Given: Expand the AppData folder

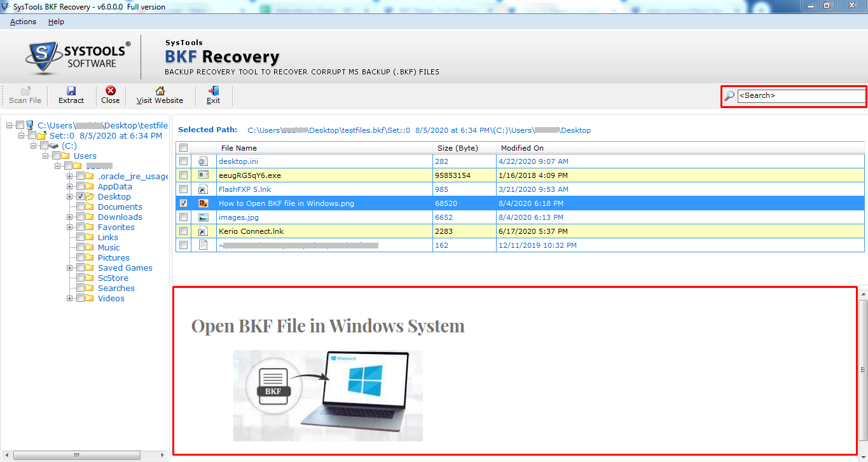Looking at the screenshot, I should pyautogui.click(x=70, y=186).
